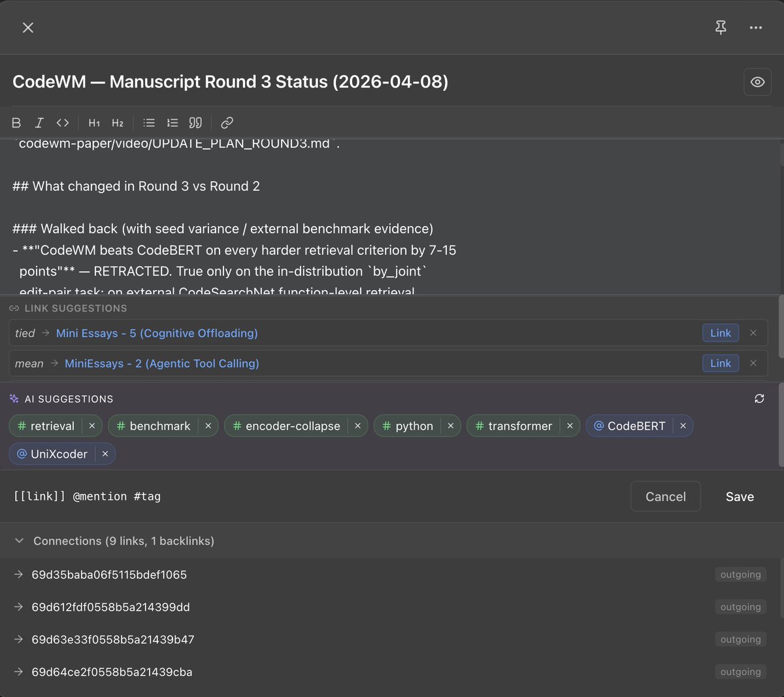Collapse the Connections section
Viewport: 784px width, 697px height.
coord(20,541)
